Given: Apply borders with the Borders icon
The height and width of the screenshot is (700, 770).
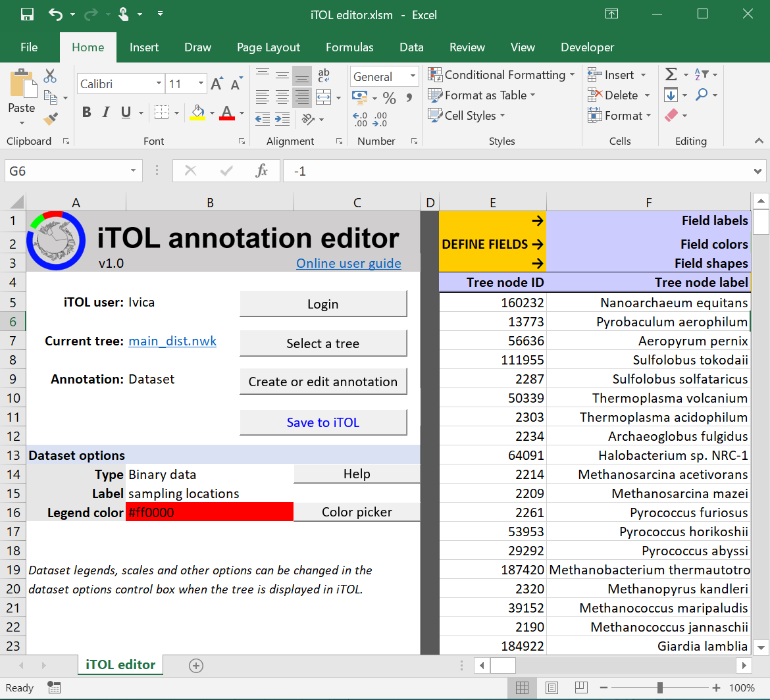Looking at the screenshot, I should click(x=161, y=113).
